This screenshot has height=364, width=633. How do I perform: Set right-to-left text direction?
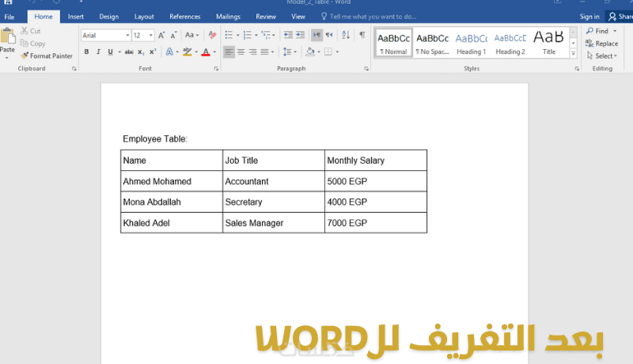pyautogui.click(x=329, y=35)
